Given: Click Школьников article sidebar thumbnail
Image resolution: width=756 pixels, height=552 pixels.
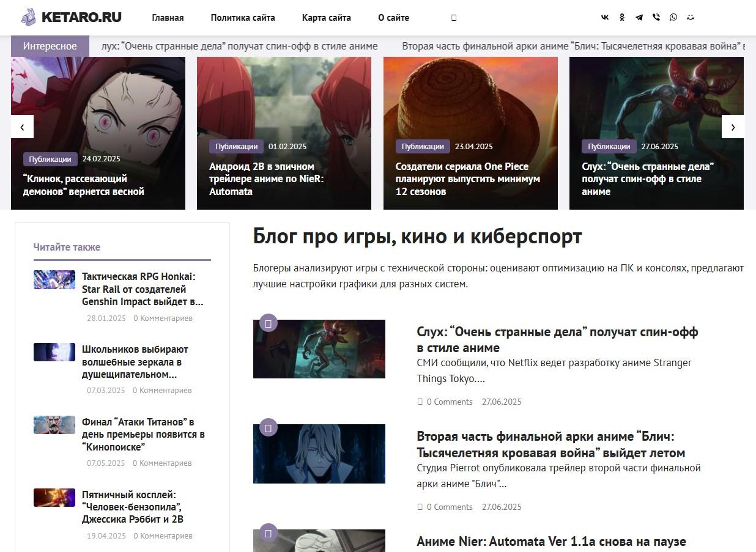Looking at the screenshot, I should point(54,352).
